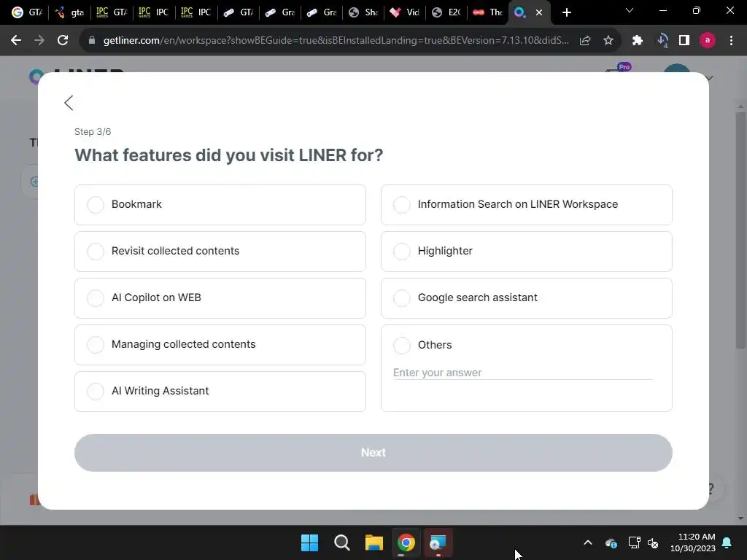Share this page icon in address bar
The width and height of the screenshot is (747, 560).
(x=585, y=41)
